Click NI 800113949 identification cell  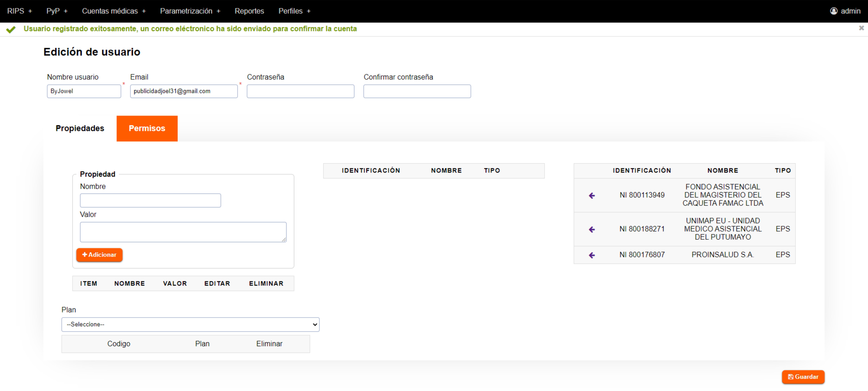pyautogui.click(x=642, y=195)
